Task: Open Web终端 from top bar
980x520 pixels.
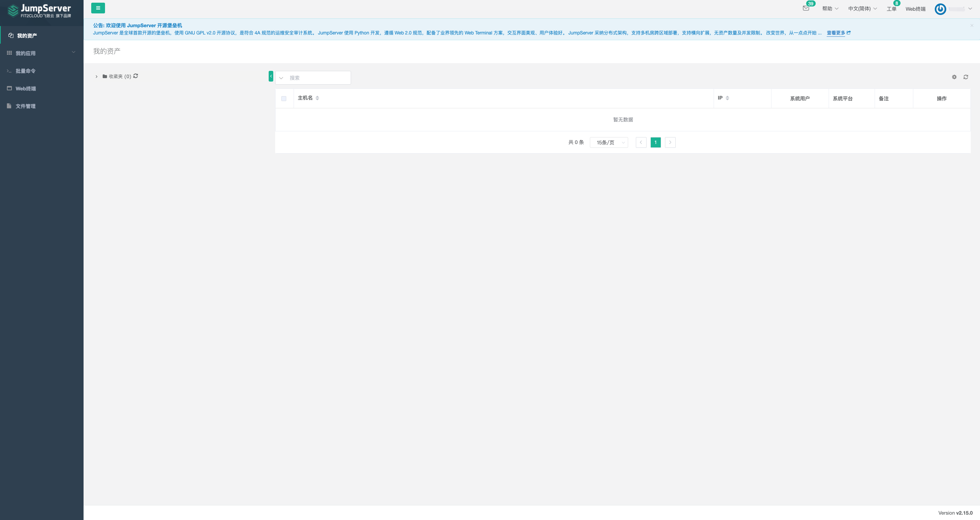Action: (x=915, y=9)
